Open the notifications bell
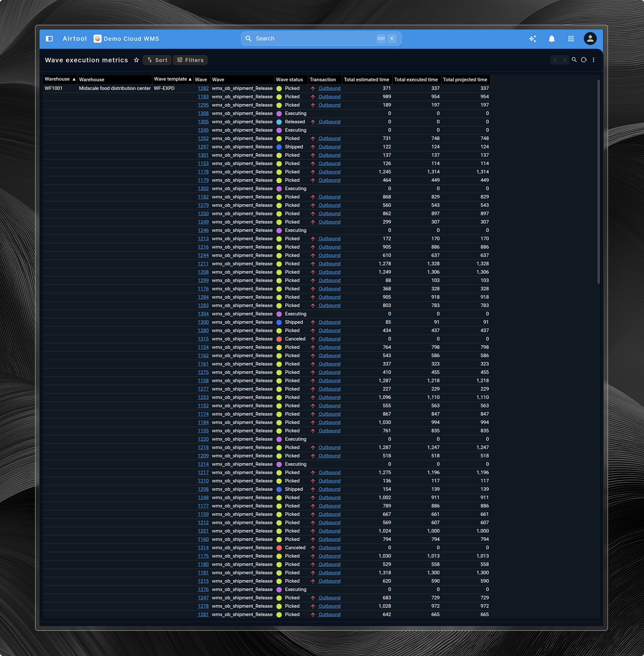The image size is (644, 656). point(552,39)
